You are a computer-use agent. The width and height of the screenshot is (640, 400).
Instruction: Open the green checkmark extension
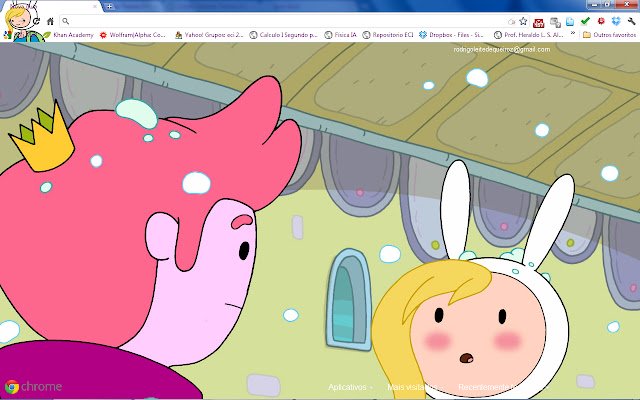pyautogui.click(x=585, y=21)
